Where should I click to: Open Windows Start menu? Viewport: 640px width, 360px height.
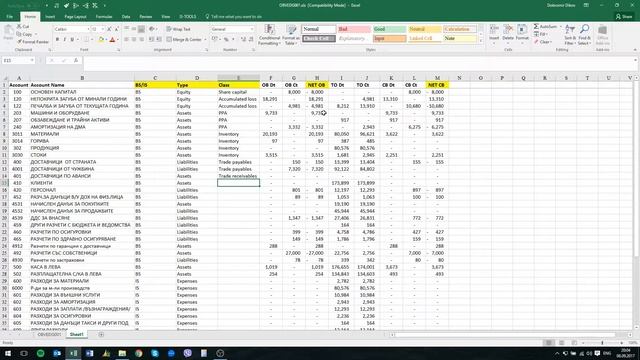click(8, 353)
